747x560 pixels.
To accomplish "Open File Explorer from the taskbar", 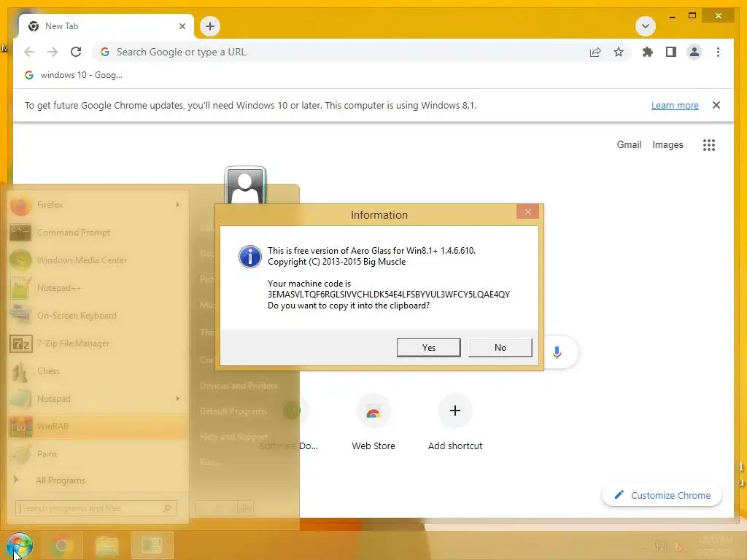I will (x=107, y=545).
